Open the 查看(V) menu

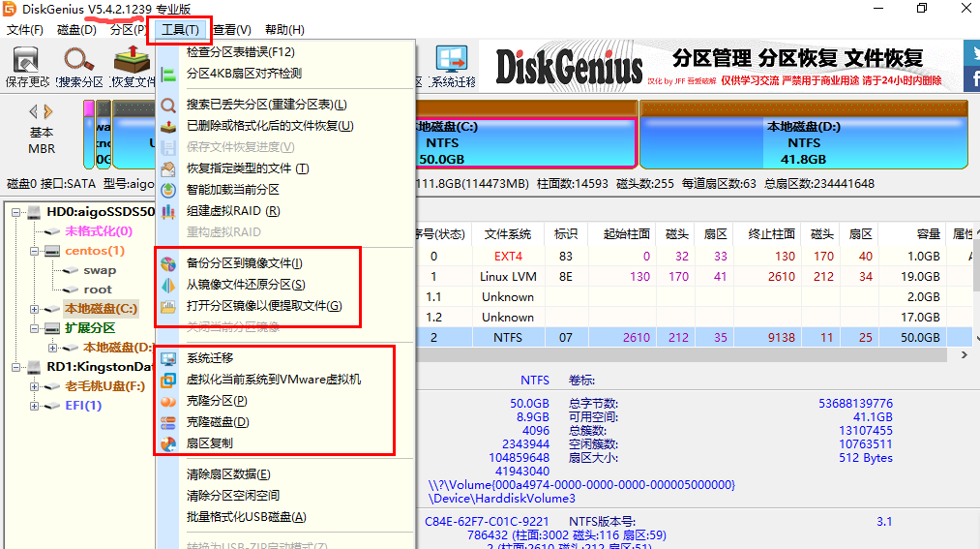click(232, 30)
